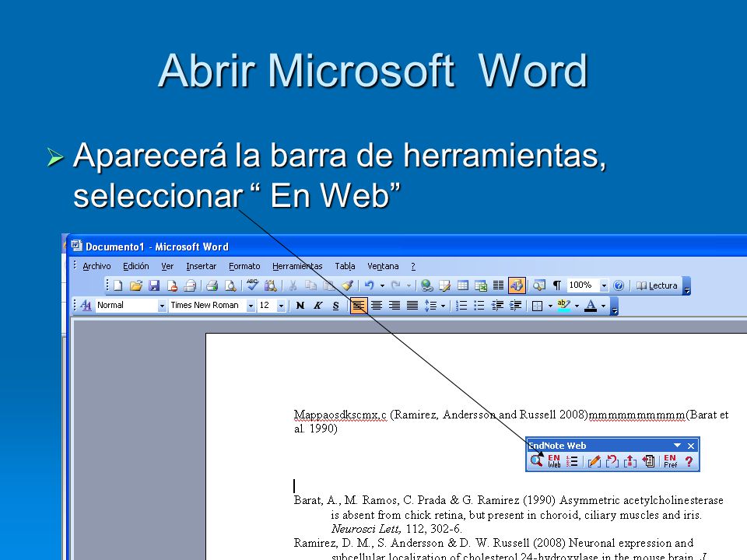Toggle underline (S) formatting
This screenshot has width=747, height=560.
(x=336, y=305)
